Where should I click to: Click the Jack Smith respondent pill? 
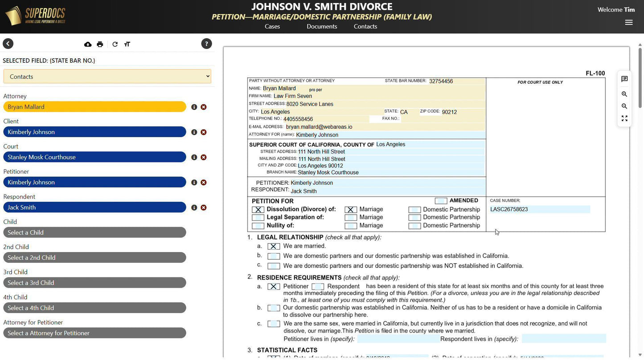[x=94, y=207]
